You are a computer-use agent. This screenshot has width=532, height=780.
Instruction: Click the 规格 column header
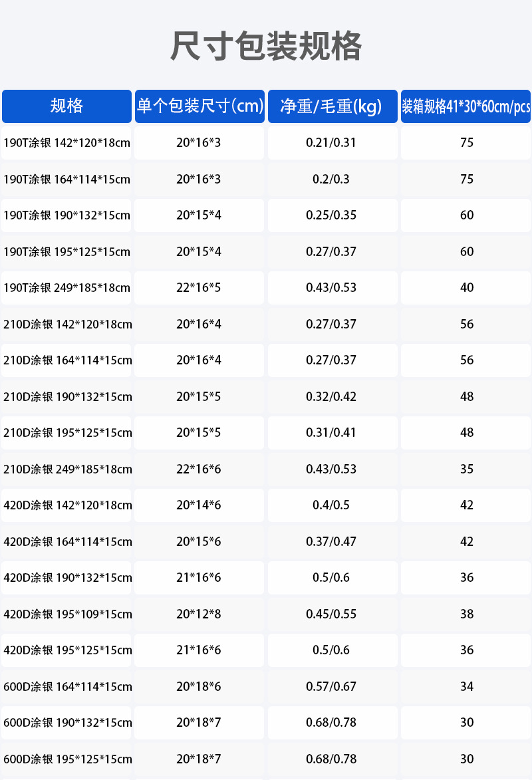[66, 106]
